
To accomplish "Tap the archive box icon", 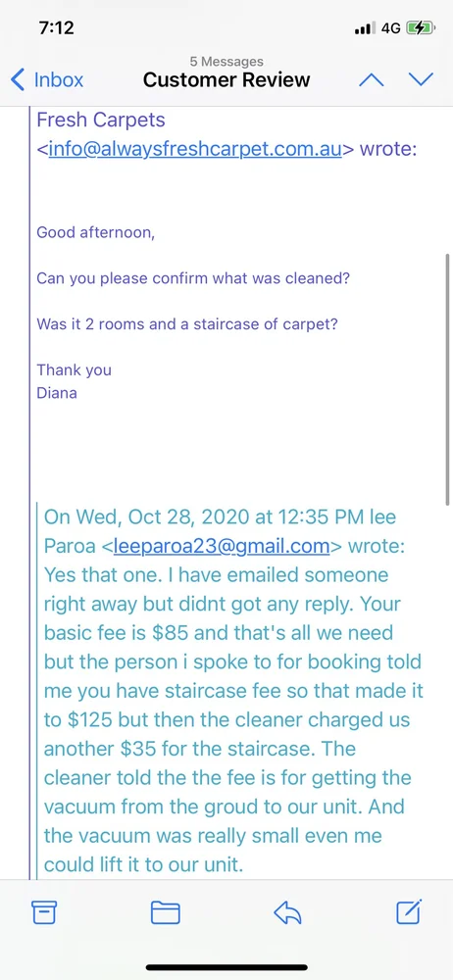I will pyautogui.click(x=44, y=913).
